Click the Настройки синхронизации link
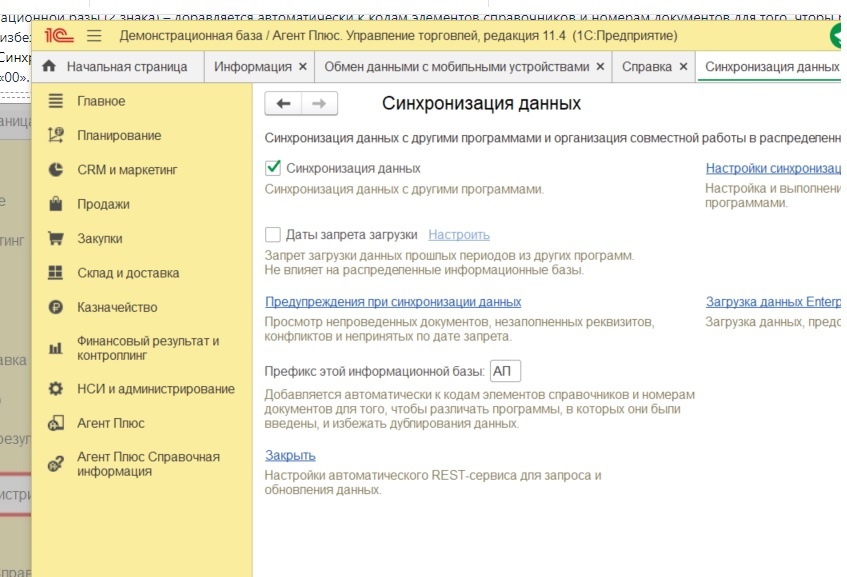 pos(773,168)
